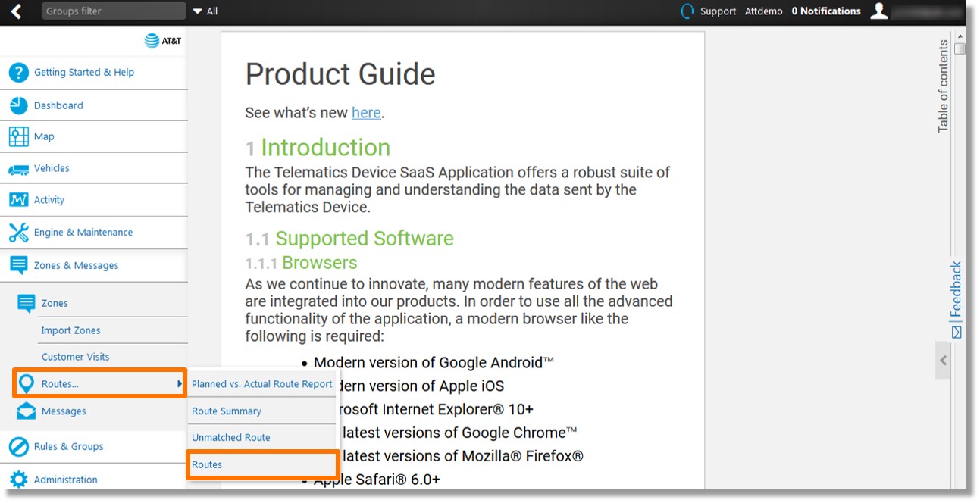980x503 pixels.
Task: Open the All groups dropdown
Action: coord(205,11)
